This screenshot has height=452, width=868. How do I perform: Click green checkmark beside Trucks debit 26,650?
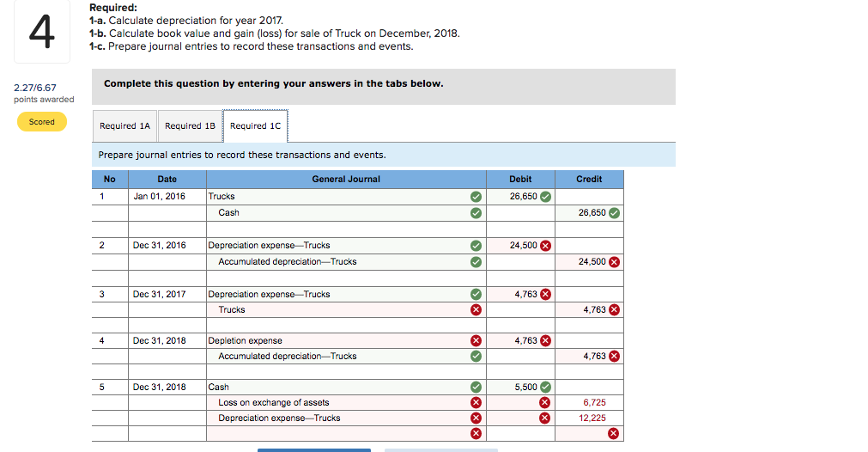tap(545, 197)
